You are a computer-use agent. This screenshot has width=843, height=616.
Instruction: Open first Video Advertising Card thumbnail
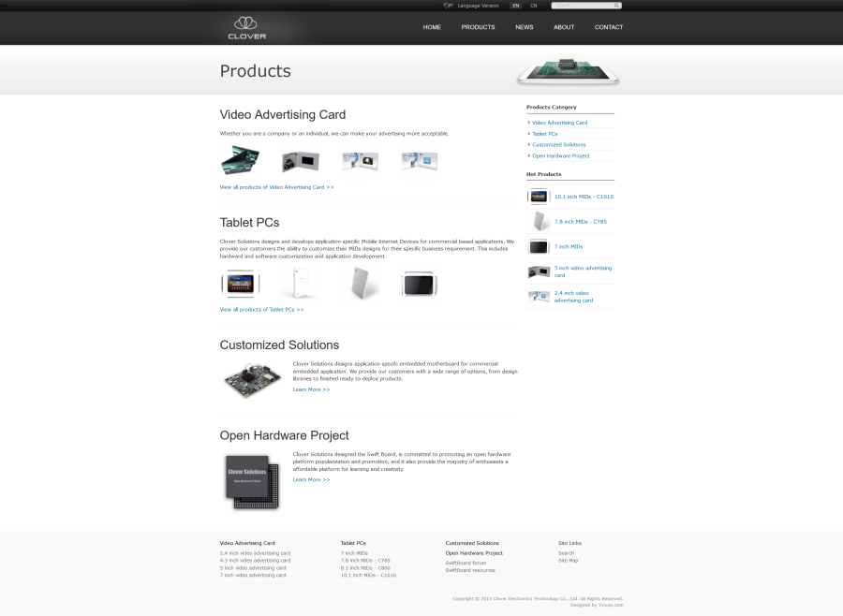(240, 160)
